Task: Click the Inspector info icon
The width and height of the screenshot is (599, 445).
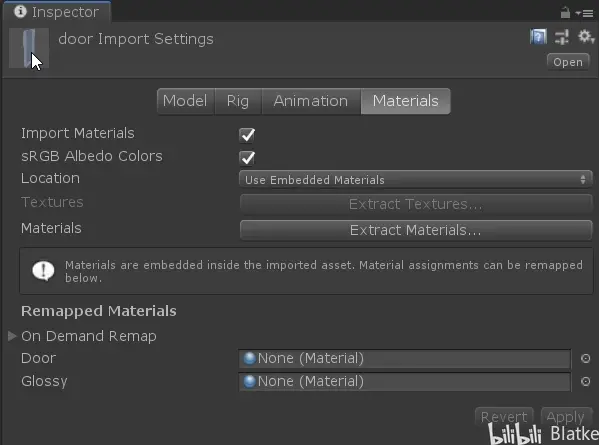Action: click(x=20, y=11)
